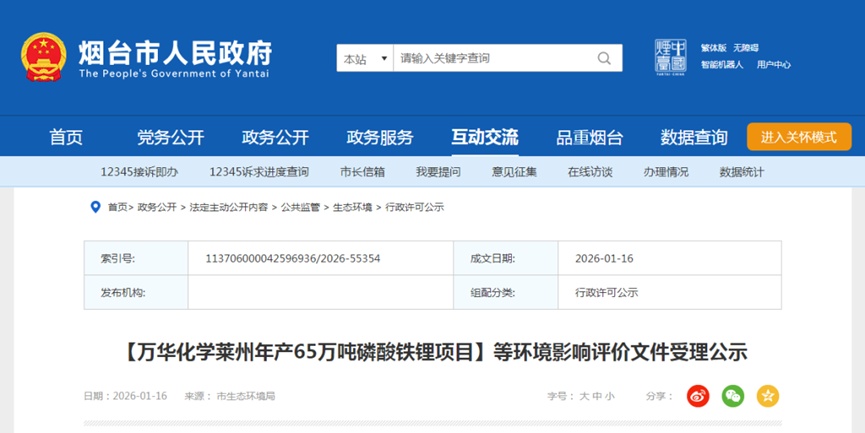
Task: Open the 政务公开 main navigation tab
Action: point(275,137)
